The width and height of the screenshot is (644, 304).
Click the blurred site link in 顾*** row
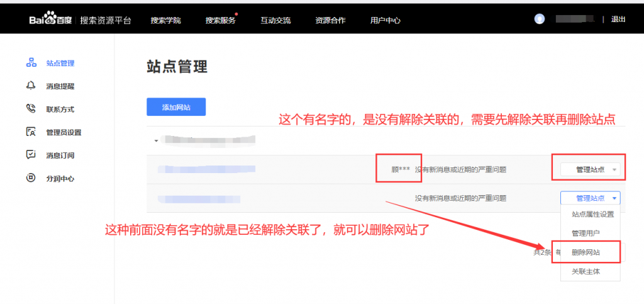(206, 169)
